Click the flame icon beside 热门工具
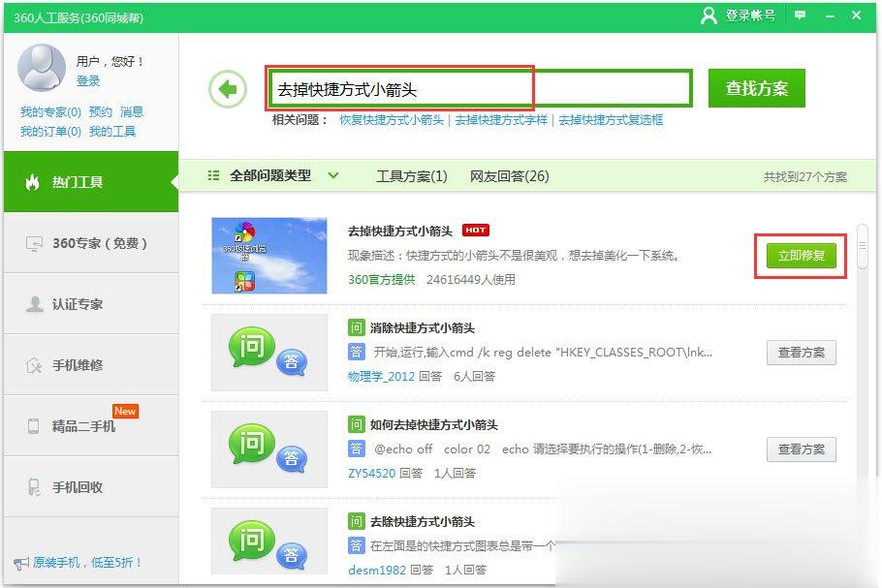The height and width of the screenshot is (588, 882). [33, 181]
